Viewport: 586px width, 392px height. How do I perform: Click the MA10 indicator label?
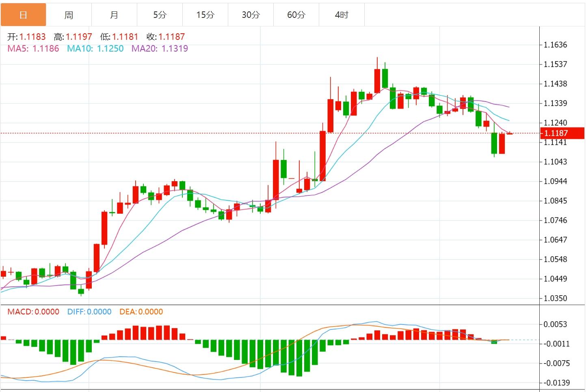pos(95,49)
